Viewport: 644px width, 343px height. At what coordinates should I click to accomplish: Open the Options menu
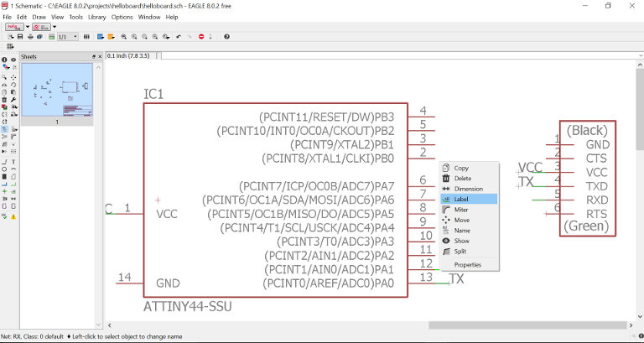pos(122,17)
